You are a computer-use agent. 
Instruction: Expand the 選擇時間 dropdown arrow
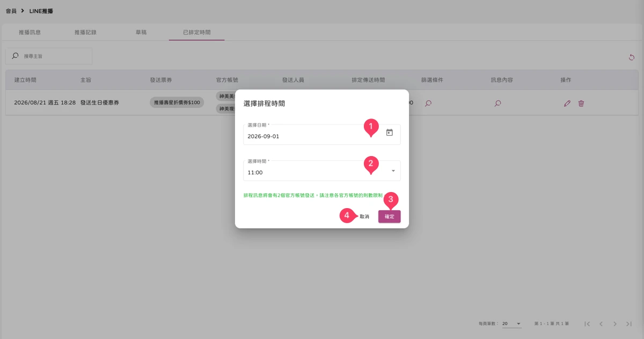click(x=393, y=171)
